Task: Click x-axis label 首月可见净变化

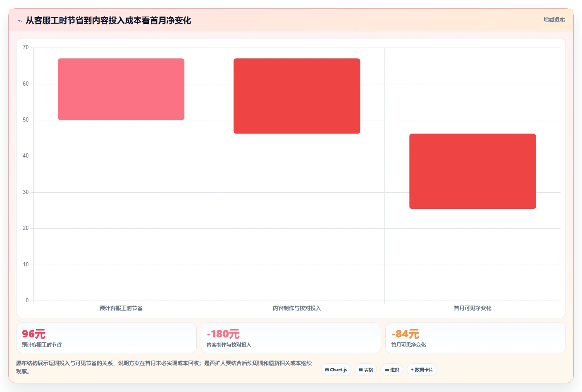Action: (x=472, y=308)
